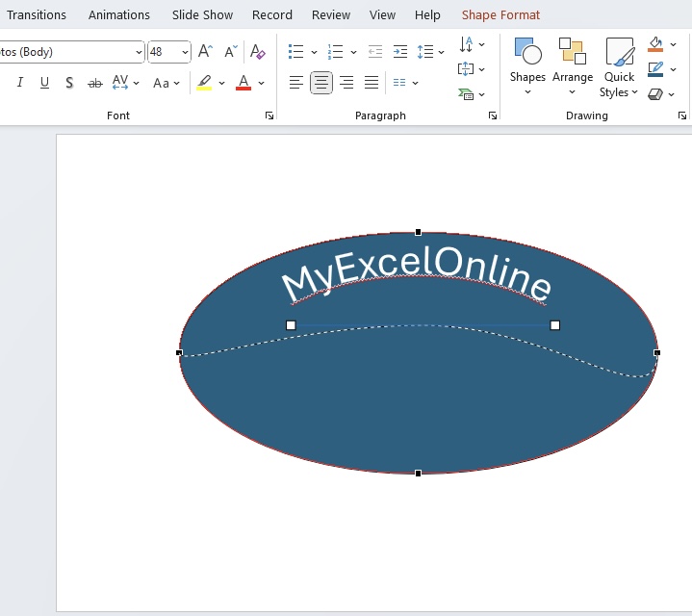Viewport: 692px width, 616px height.
Task: Expand the font color dropdown arrow
Action: point(261,83)
